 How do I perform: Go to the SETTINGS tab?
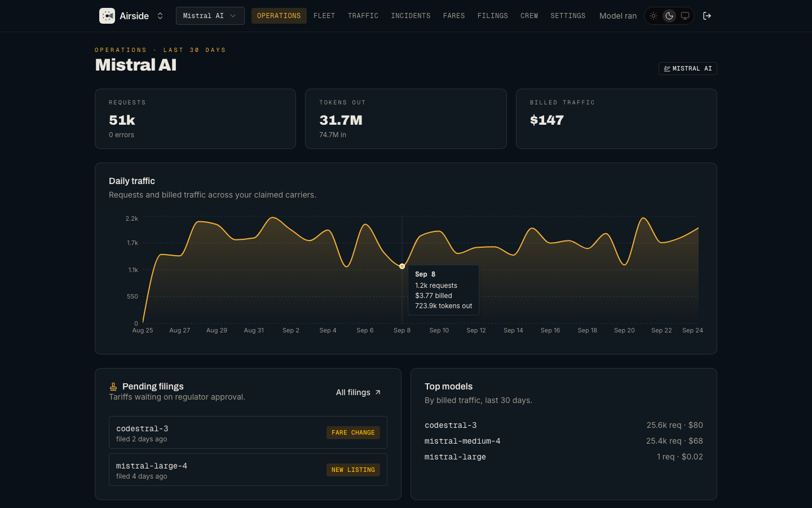[x=568, y=16]
